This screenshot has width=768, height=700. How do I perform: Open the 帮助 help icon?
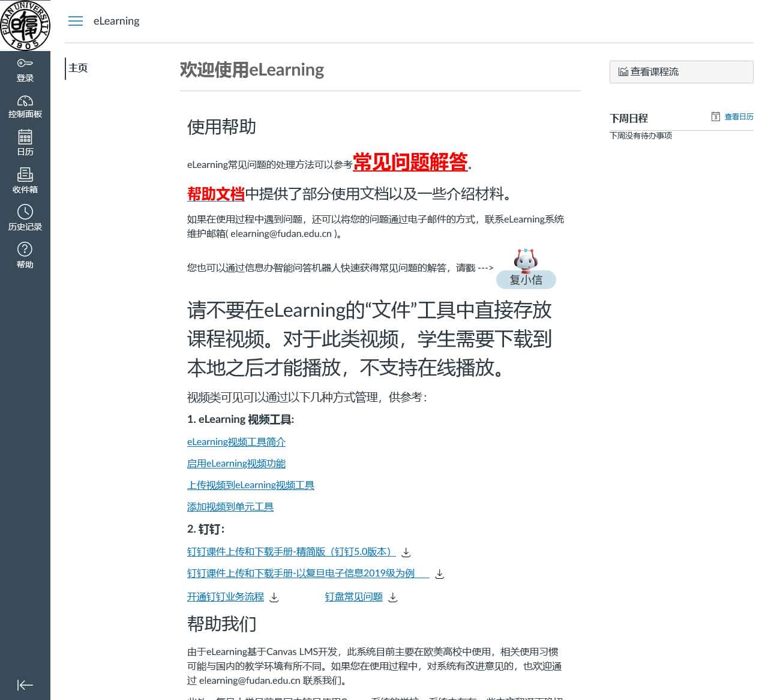[25, 256]
